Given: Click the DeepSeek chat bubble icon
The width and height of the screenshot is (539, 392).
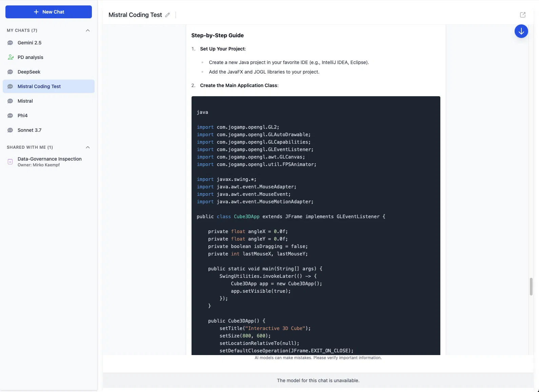Looking at the screenshot, I should [x=10, y=72].
